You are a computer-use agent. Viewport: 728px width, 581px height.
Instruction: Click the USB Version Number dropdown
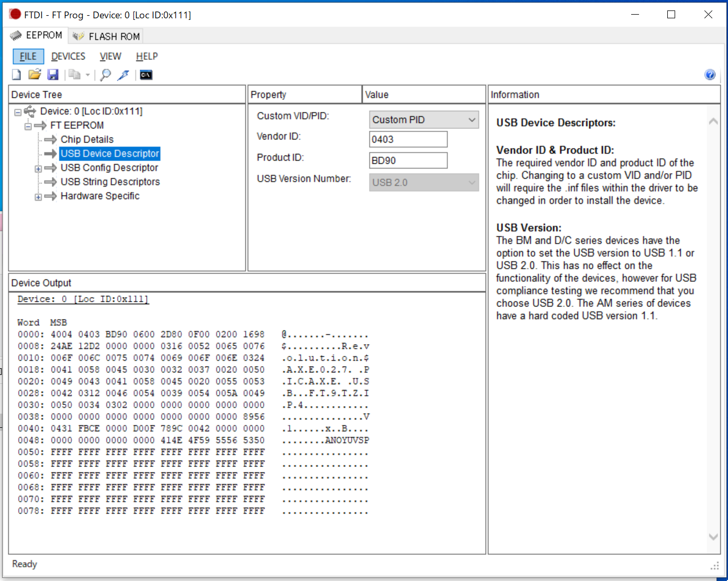pos(424,183)
